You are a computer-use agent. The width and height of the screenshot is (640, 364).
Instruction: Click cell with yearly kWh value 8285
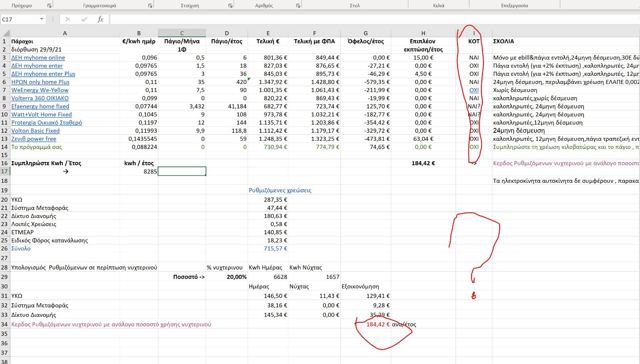tap(139, 171)
